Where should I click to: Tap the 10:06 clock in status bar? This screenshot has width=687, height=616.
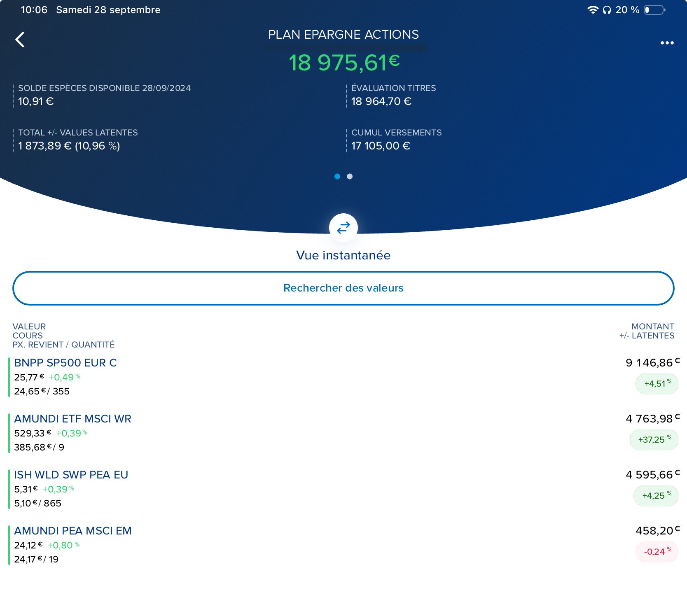[34, 10]
